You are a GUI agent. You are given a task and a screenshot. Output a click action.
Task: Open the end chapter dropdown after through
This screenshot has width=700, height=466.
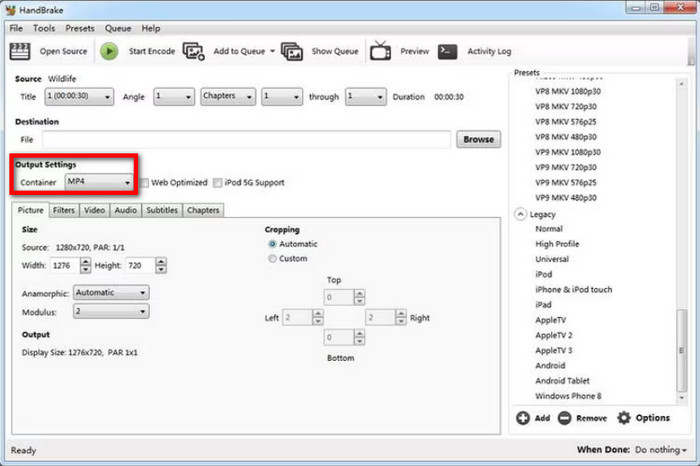[x=366, y=96]
